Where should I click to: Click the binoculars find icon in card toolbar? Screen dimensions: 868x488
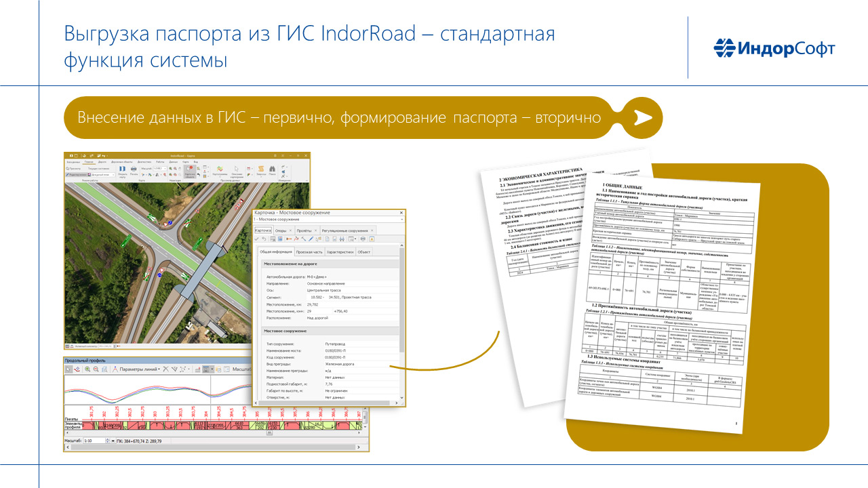[x=342, y=239]
